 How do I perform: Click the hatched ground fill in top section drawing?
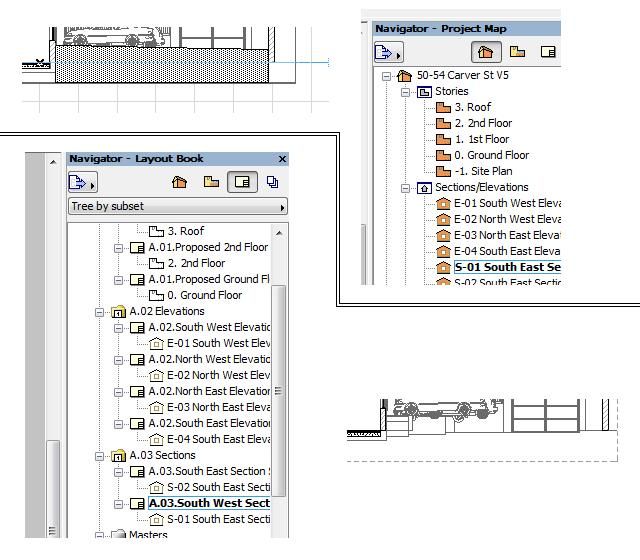coord(162,64)
